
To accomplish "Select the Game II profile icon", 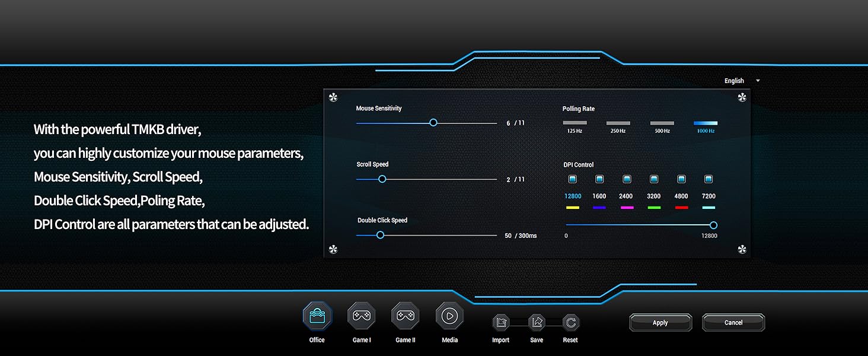I will (x=405, y=317).
